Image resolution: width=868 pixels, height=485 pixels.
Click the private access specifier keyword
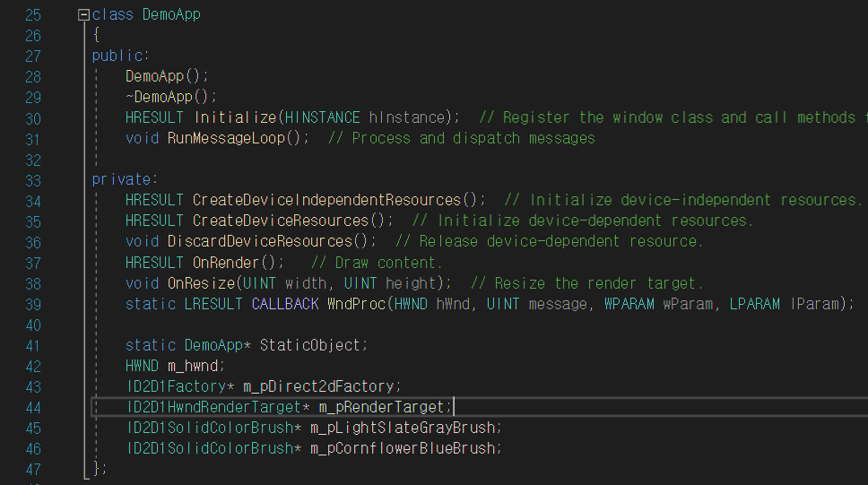coord(122,179)
